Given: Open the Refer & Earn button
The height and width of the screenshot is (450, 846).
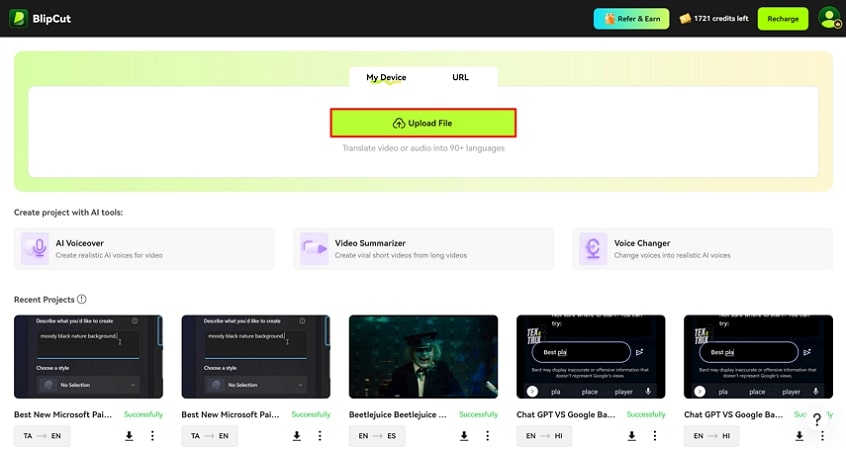Looking at the screenshot, I should point(631,19).
